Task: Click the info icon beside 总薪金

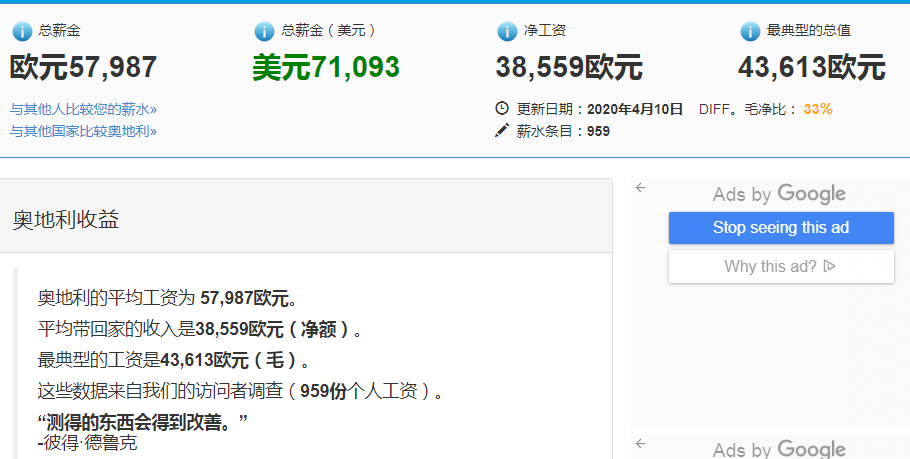Action: tap(22, 31)
